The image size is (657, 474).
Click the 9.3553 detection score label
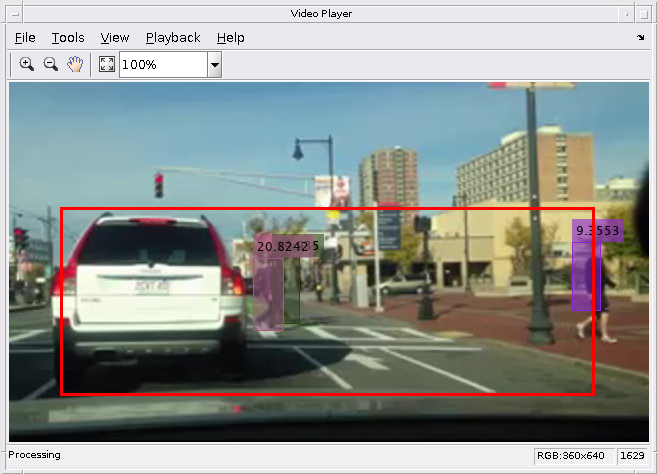tap(598, 231)
